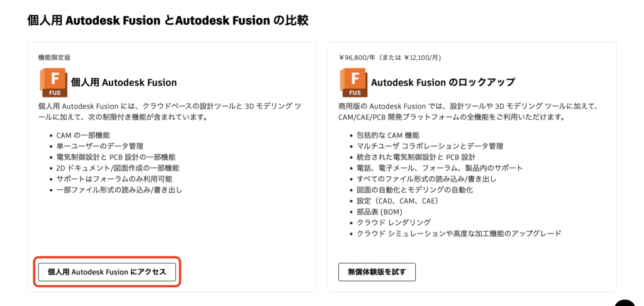The image size is (644, 306).
Task: Click the 個人用 Autodesk Fusion にアクセス button
Action: coord(107,272)
